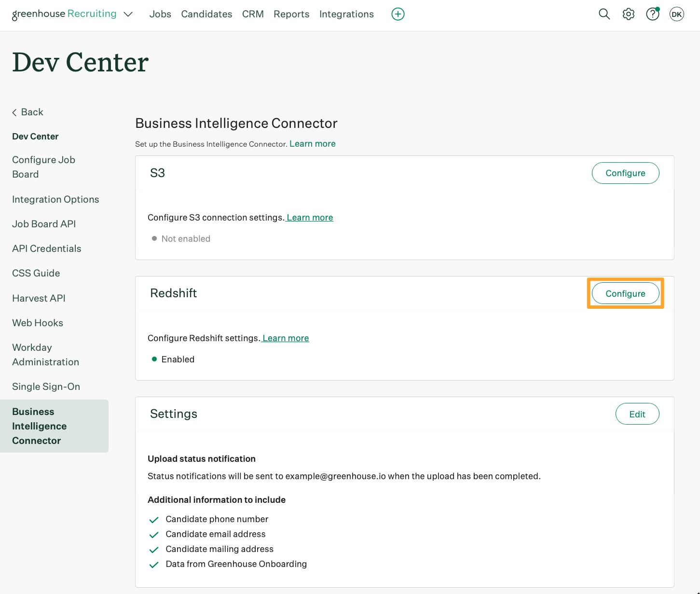Image resolution: width=700 pixels, height=594 pixels.
Task: Go Back using the sidebar link
Action: (x=28, y=112)
